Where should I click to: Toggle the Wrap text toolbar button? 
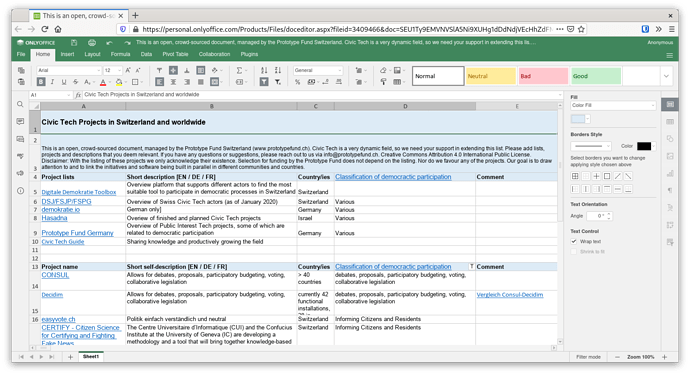pos(201,70)
